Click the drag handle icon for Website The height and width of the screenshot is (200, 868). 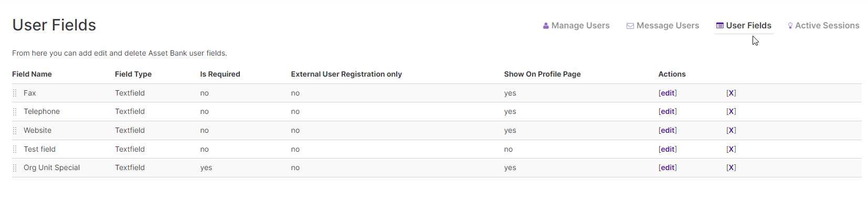15,131
